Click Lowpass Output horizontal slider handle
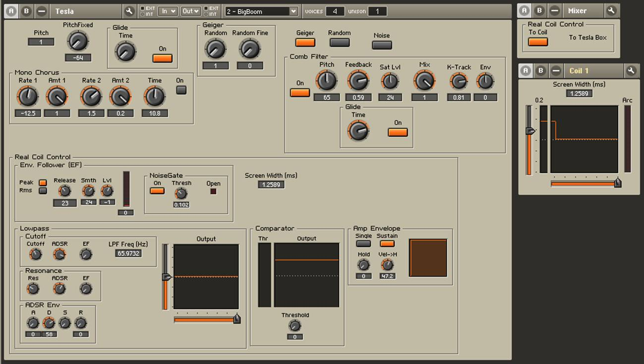The image size is (644, 364). click(x=237, y=319)
